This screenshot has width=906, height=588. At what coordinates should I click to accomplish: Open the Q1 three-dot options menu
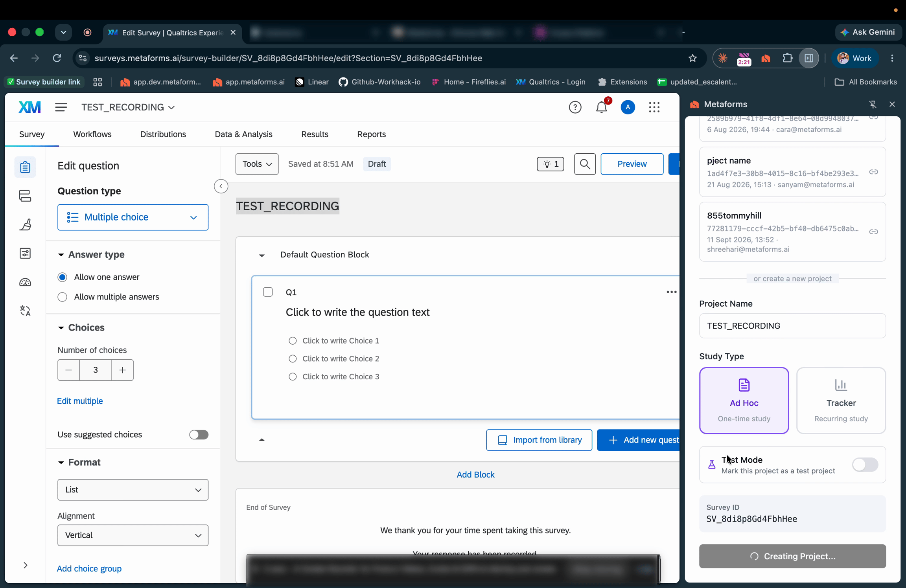[x=671, y=292]
